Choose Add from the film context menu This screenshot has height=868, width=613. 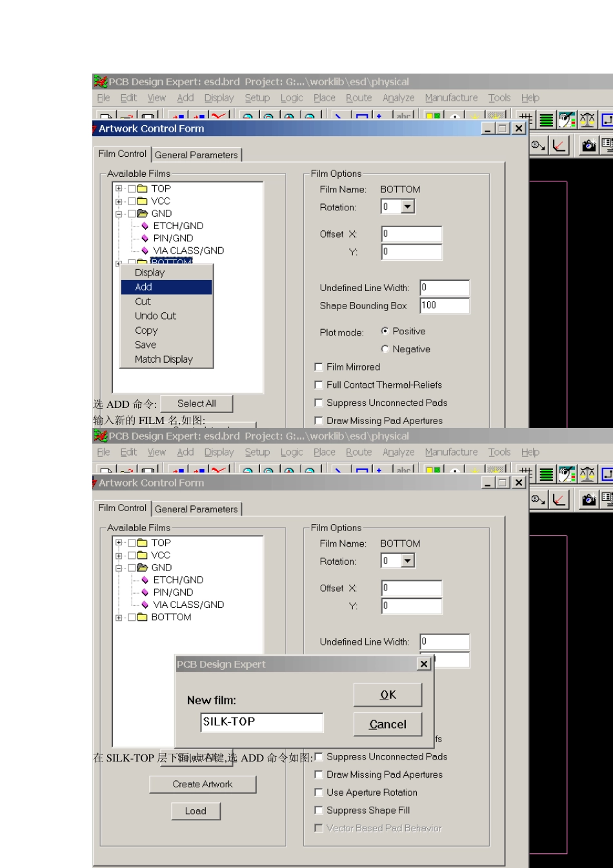[166, 287]
